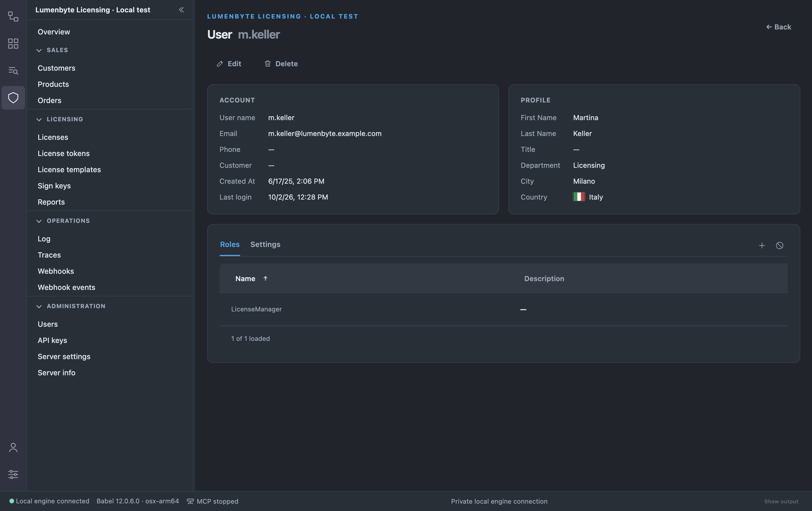Collapse the Sales section
The image size is (812, 511).
click(39, 50)
